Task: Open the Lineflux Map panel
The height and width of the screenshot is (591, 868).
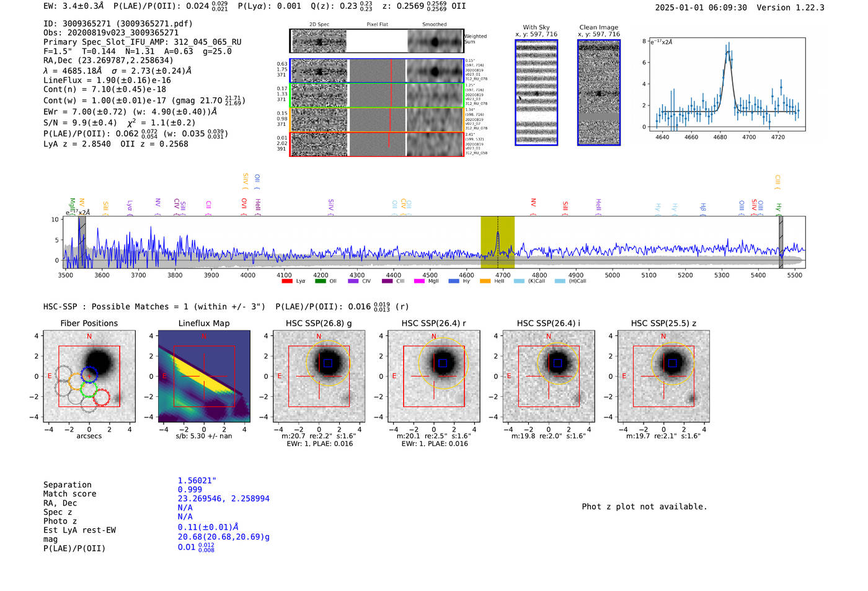Action: tap(204, 376)
